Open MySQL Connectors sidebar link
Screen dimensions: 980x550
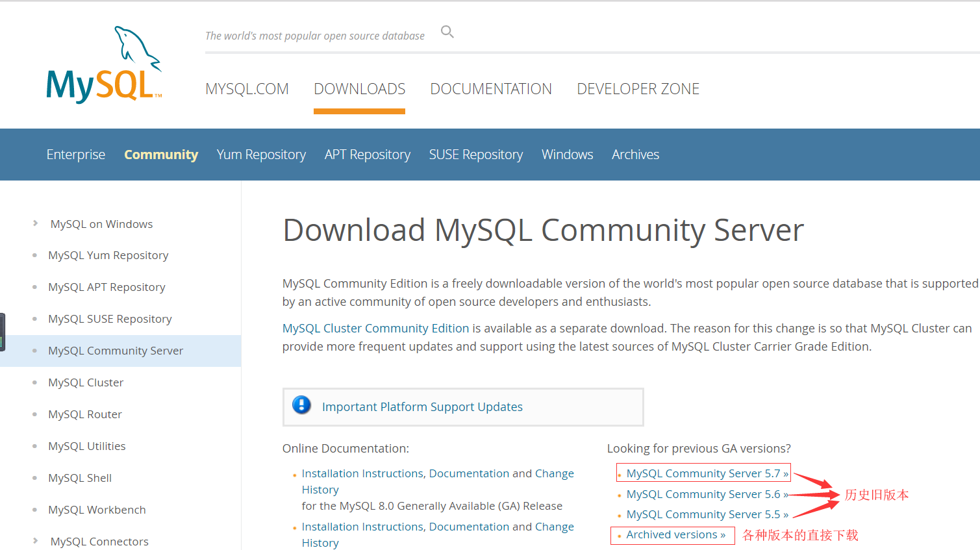[99, 542]
